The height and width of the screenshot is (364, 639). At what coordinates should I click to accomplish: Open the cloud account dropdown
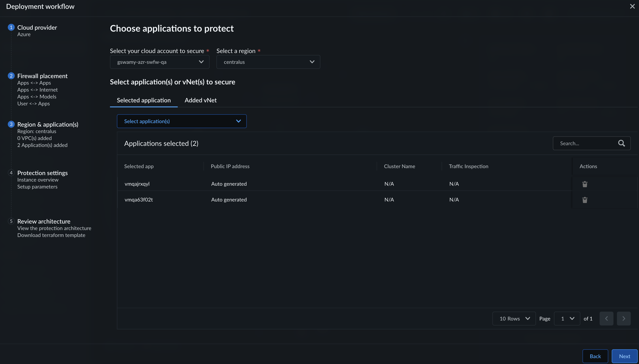click(160, 62)
